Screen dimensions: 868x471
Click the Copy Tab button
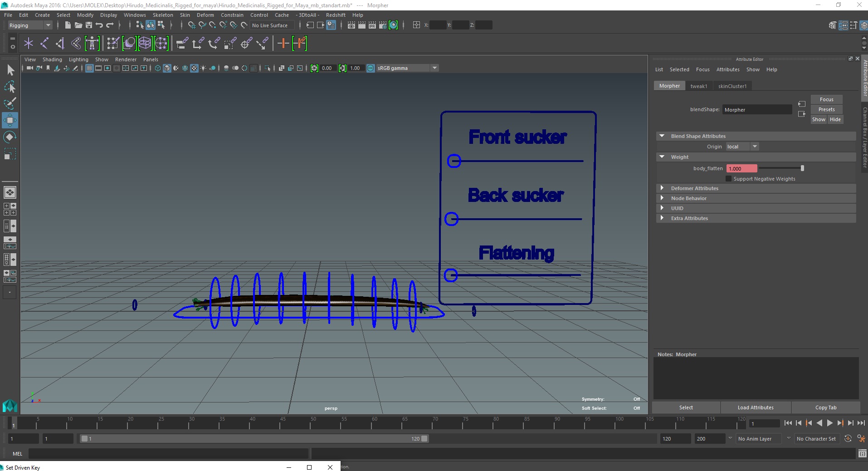click(826, 407)
